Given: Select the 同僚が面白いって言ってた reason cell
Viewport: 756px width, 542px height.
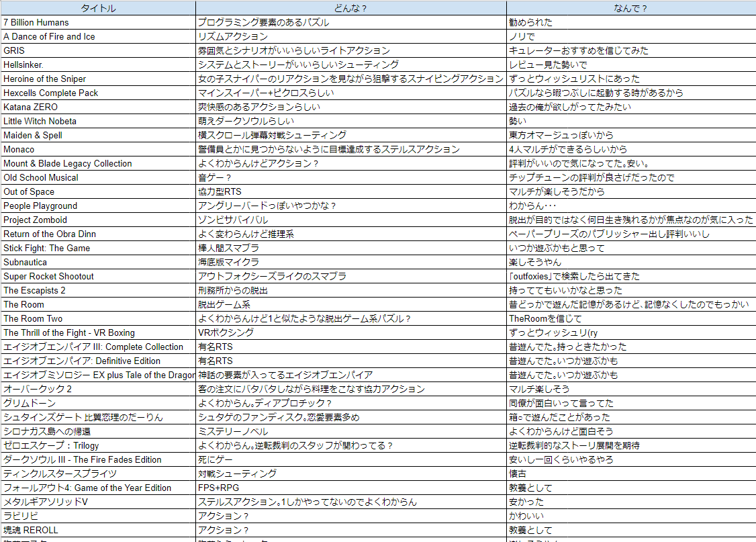Looking at the screenshot, I should [631, 403].
